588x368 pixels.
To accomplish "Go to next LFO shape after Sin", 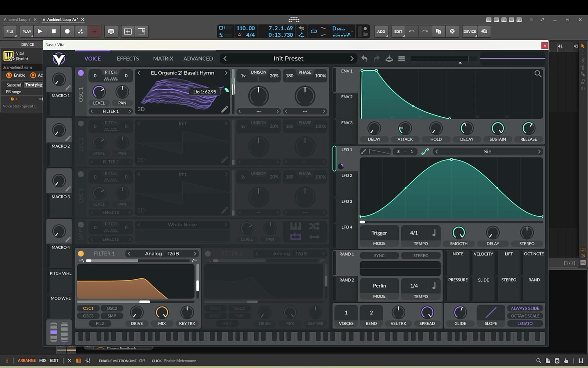I will pyautogui.click(x=539, y=152).
